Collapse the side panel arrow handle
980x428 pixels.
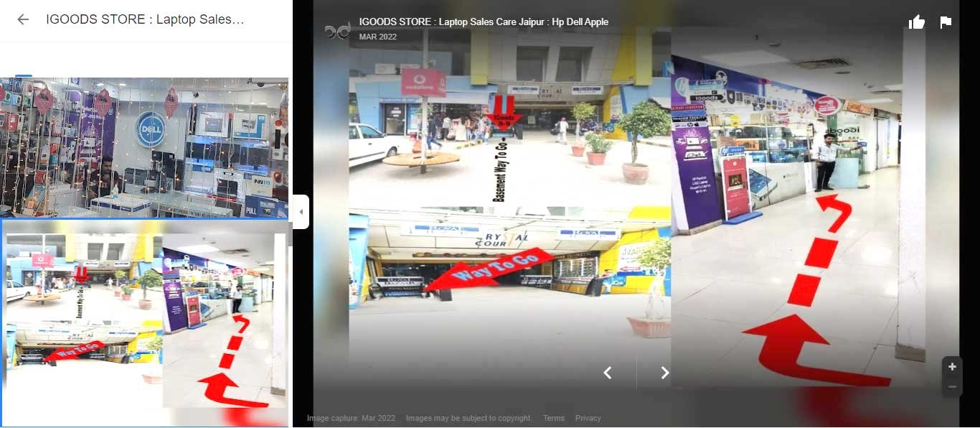[x=301, y=212]
